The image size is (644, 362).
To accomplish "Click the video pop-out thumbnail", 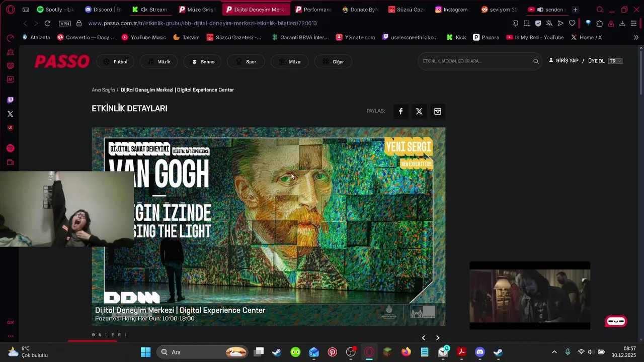I will tap(530, 296).
